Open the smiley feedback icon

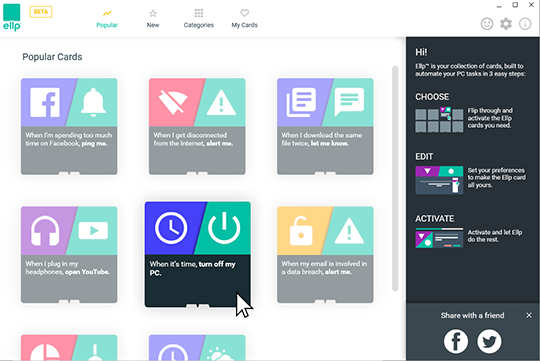[x=487, y=24]
